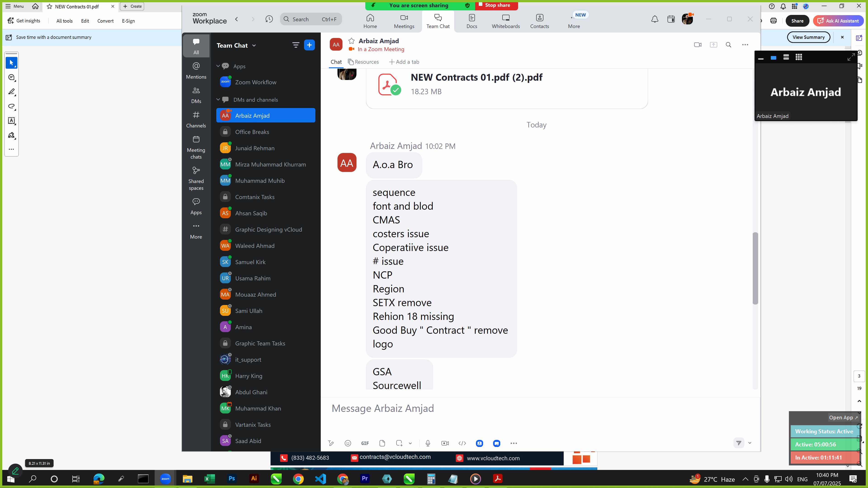The image size is (868, 488).
Task: Select the Acrobat highlight pen tool
Action: (12, 91)
